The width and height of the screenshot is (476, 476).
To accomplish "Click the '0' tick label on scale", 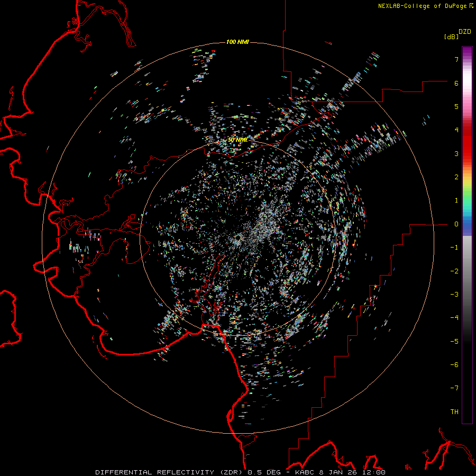I will [456, 224].
